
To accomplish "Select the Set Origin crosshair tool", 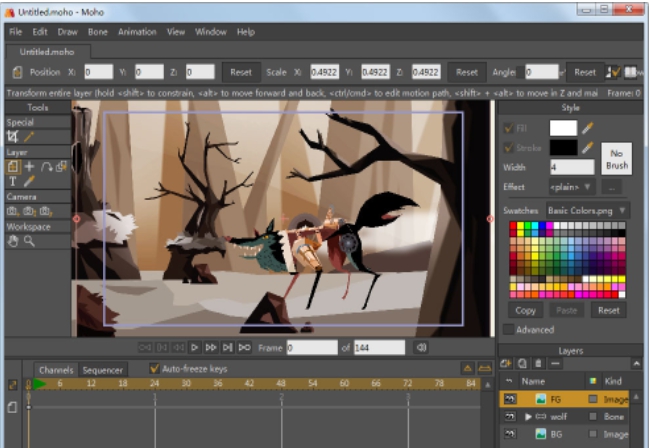I will coord(29,166).
